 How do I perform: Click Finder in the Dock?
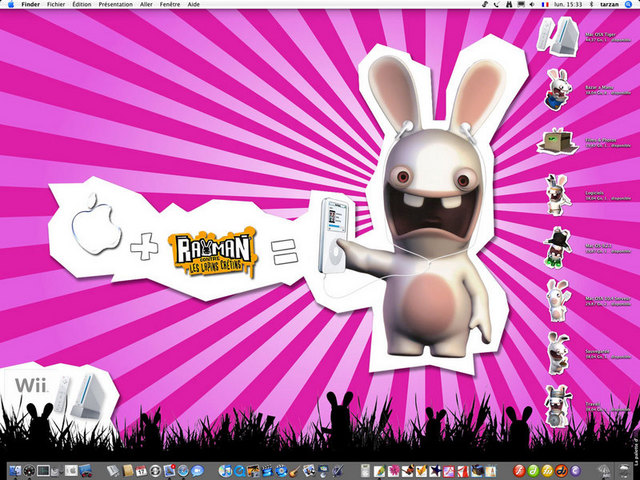15,471
